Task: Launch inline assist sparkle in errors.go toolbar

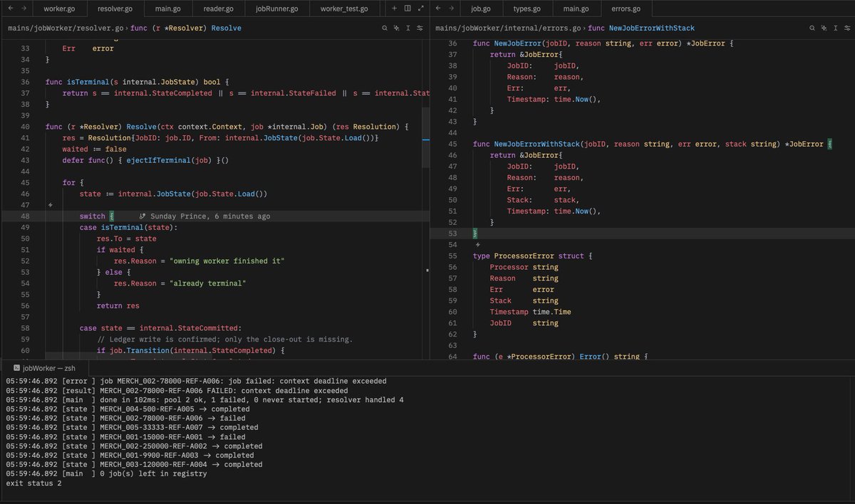Action: (x=824, y=28)
